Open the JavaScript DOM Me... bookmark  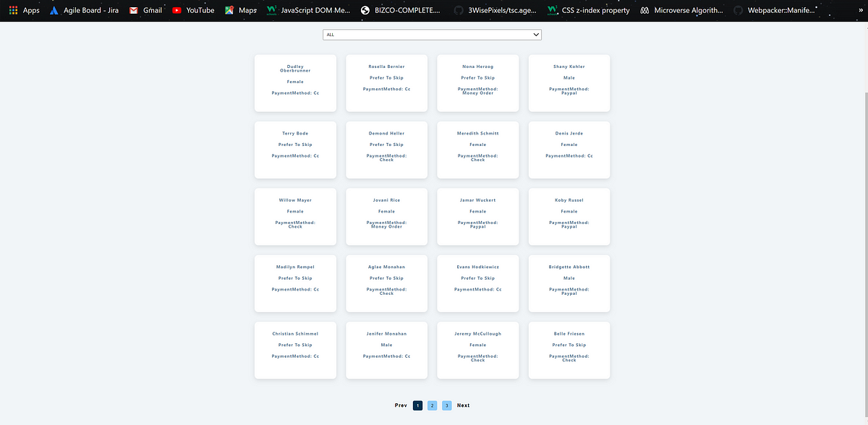[309, 10]
